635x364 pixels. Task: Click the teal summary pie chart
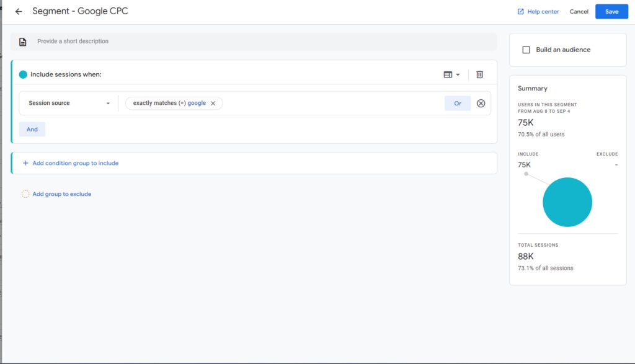click(567, 202)
